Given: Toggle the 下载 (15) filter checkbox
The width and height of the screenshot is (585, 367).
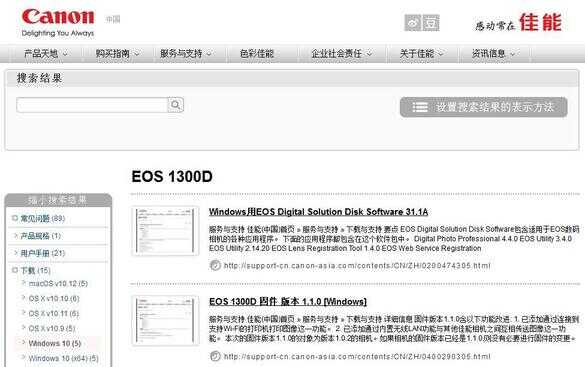Looking at the screenshot, I should point(15,270).
